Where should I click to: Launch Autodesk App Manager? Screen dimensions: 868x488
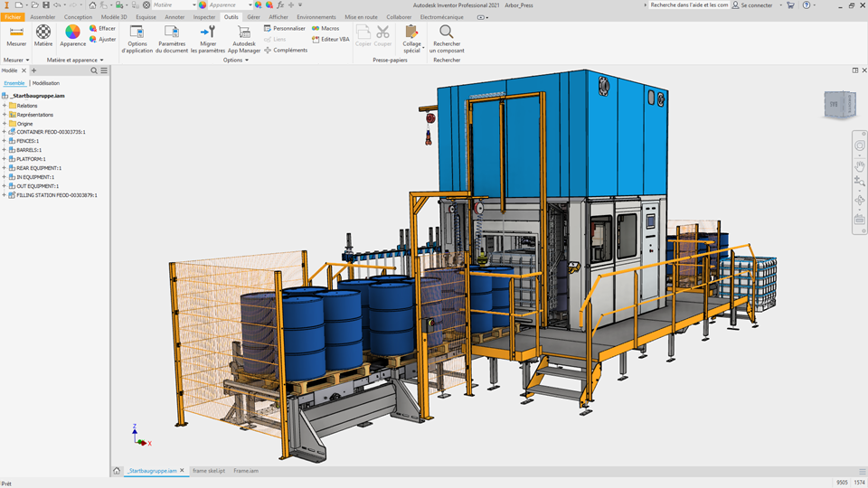click(244, 33)
